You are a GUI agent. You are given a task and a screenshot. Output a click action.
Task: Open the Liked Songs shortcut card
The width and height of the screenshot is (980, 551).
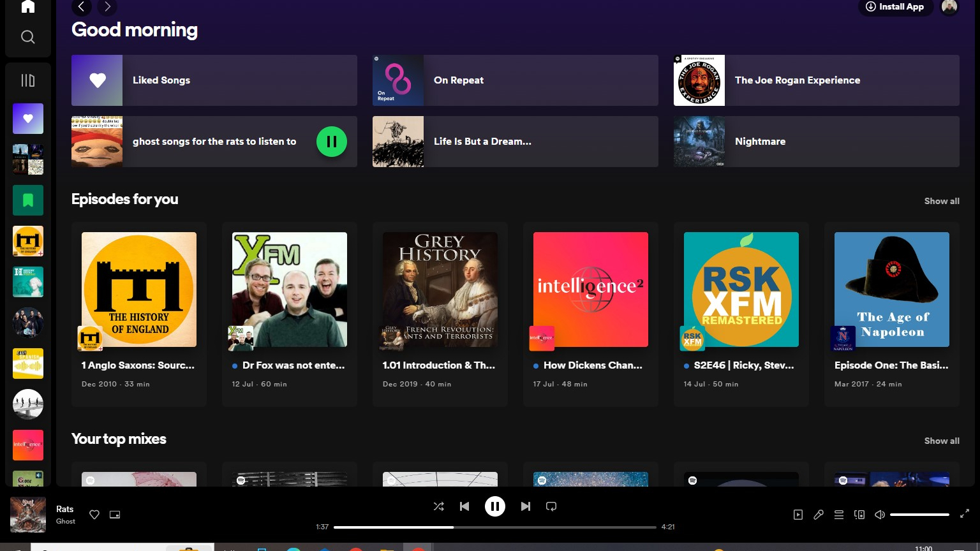[214, 80]
